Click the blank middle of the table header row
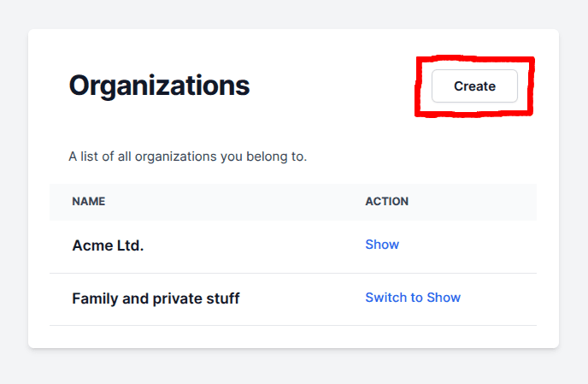 [231, 202]
